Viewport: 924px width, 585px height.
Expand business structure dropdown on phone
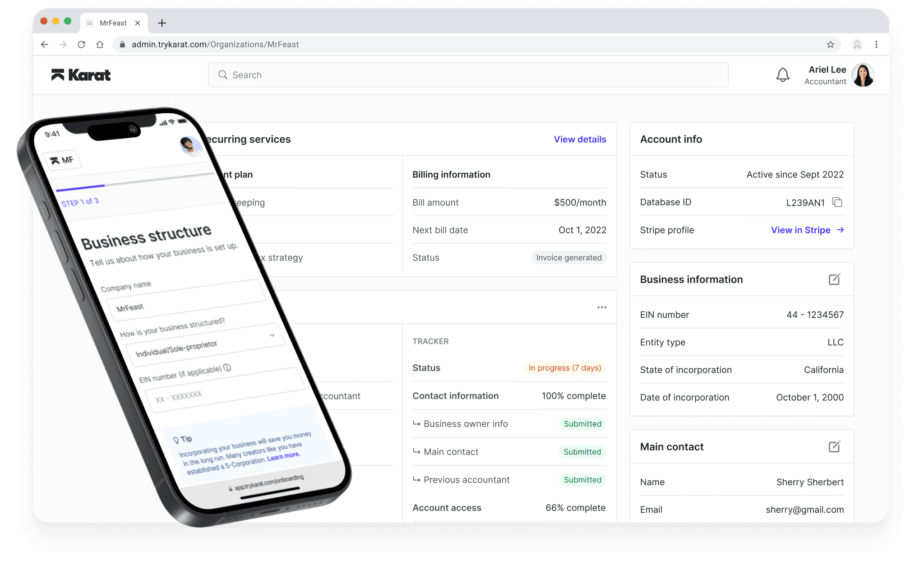pos(272,335)
